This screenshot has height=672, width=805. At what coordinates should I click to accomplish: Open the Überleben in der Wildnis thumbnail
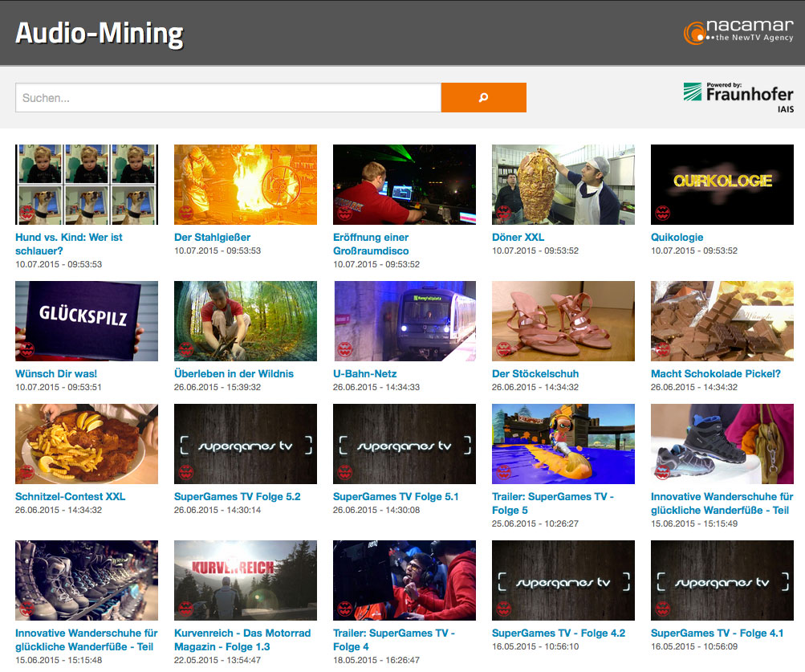pos(246,321)
